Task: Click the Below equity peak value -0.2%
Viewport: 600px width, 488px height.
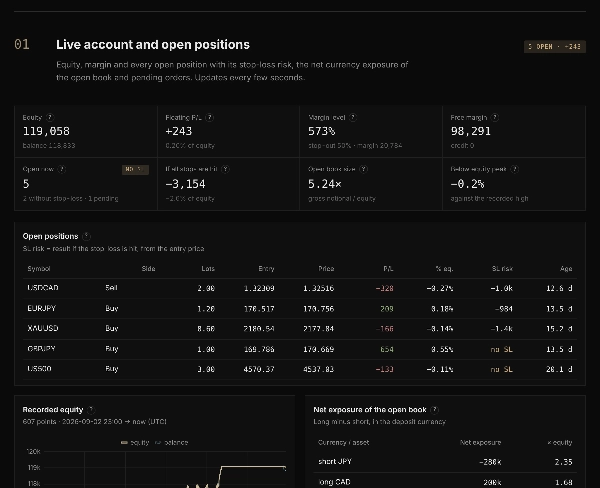Action: tap(468, 184)
